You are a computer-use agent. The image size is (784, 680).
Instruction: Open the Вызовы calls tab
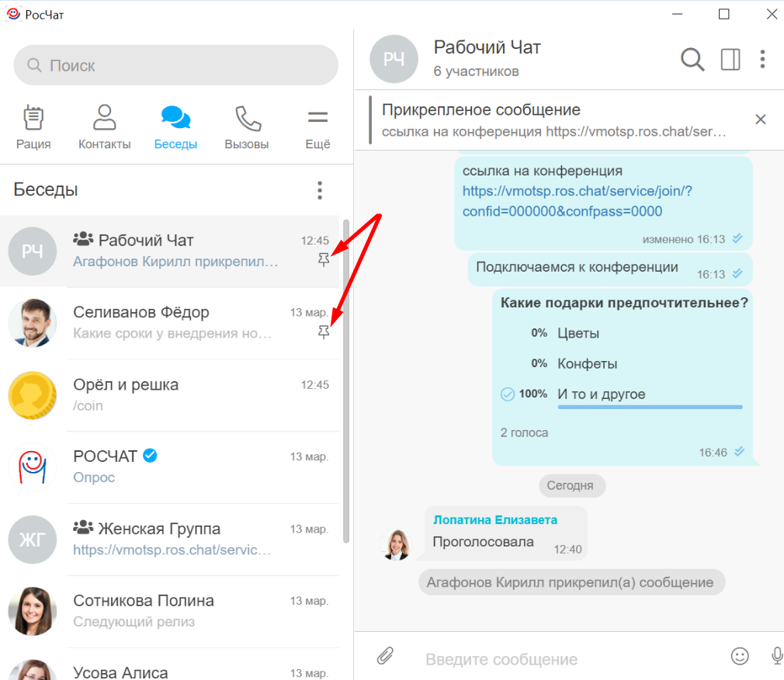coord(247,127)
